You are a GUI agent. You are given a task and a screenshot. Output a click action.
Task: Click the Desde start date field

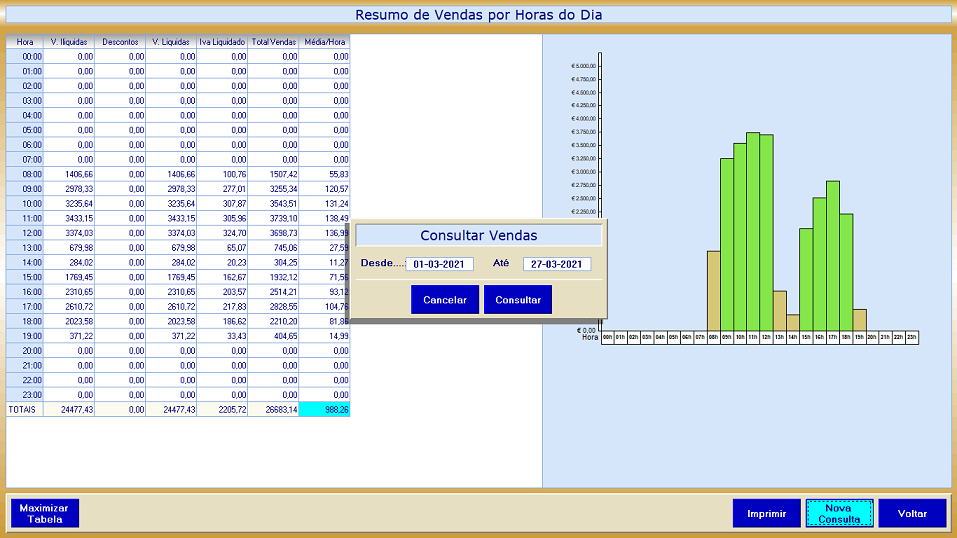(439, 264)
